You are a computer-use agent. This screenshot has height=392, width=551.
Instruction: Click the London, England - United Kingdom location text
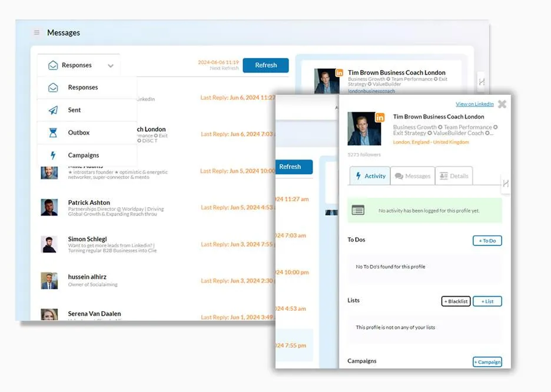431,142
